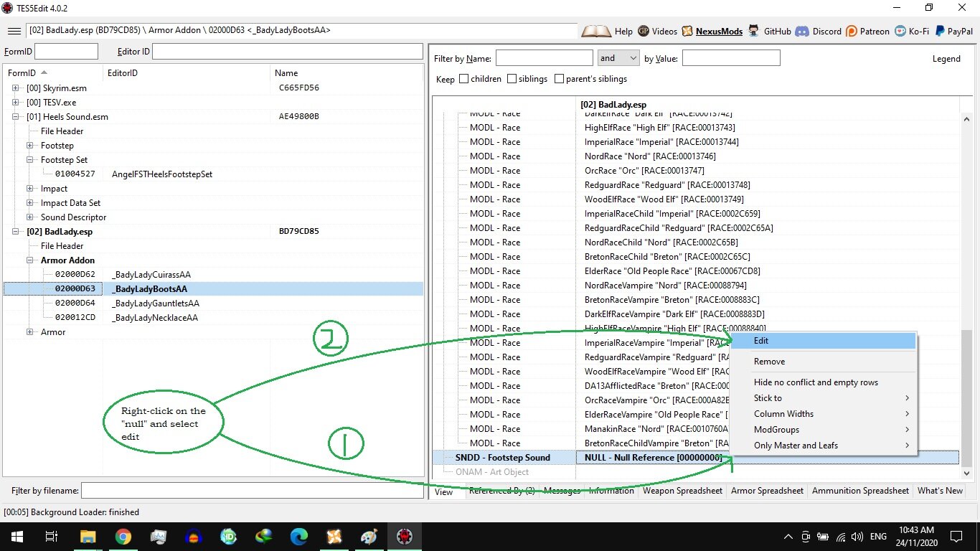Screen dimensions: 980x551
Task: Expand the Footstep group under Heels Sound
Action: point(30,146)
